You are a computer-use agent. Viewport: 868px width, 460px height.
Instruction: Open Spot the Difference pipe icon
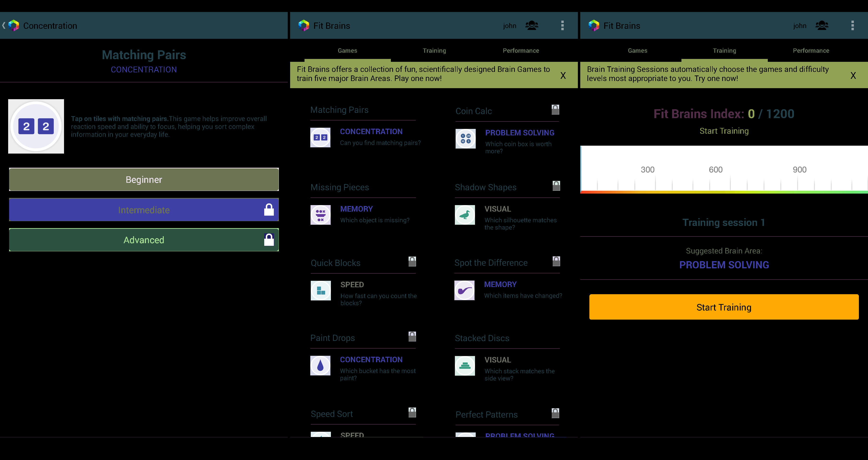(464, 290)
